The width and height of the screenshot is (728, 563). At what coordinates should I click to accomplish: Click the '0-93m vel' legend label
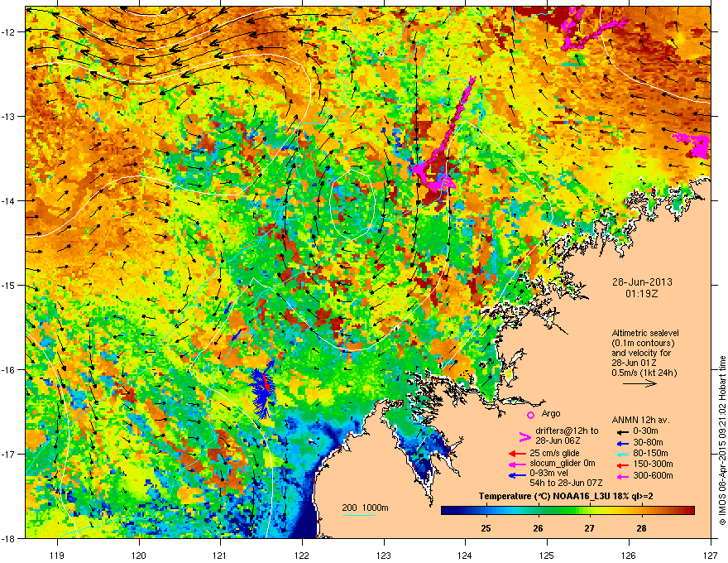(x=548, y=474)
